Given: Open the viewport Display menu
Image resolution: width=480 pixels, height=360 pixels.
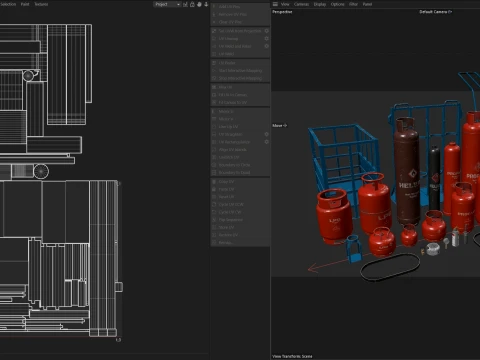Looking at the screenshot, I should click(x=320, y=4).
